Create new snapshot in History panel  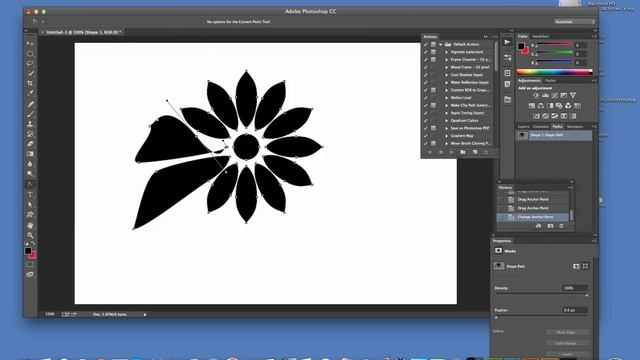coord(550,226)
